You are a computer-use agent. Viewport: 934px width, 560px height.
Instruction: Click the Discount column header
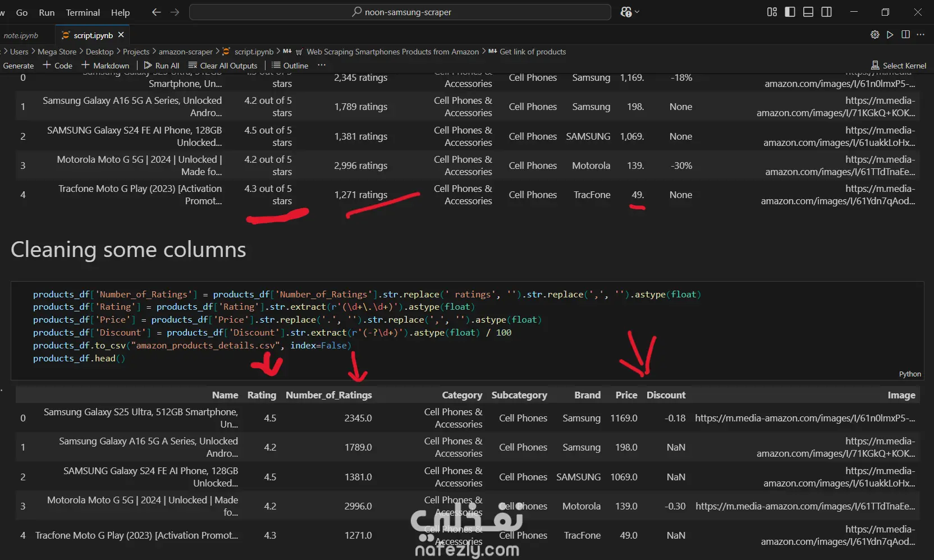(x=666, y=395)
